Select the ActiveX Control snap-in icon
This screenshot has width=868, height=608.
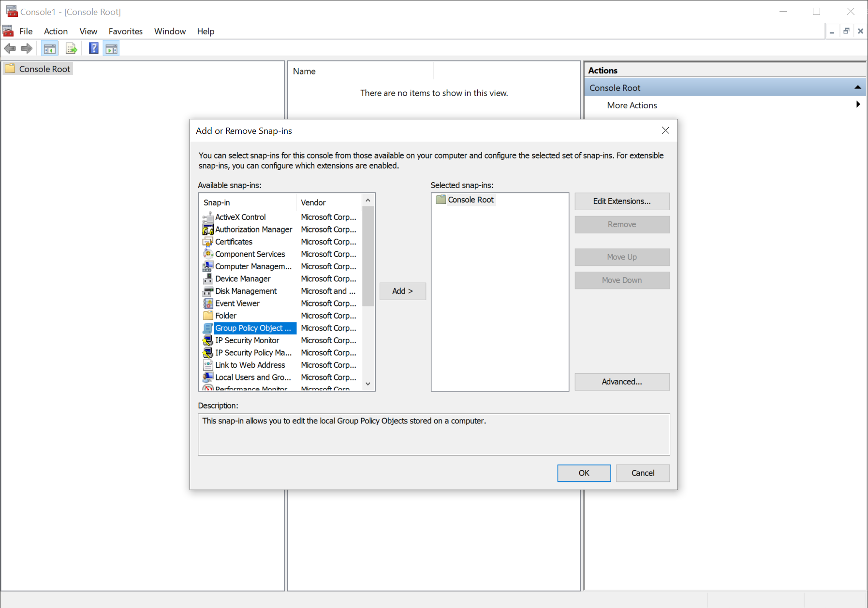(208, 217)
